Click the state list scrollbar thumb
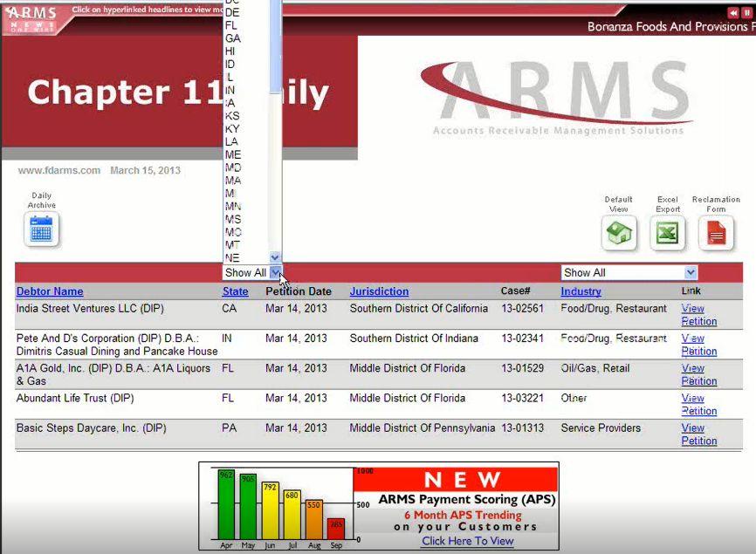The width and height of the screenshot is (756, 554). (275, 45)
